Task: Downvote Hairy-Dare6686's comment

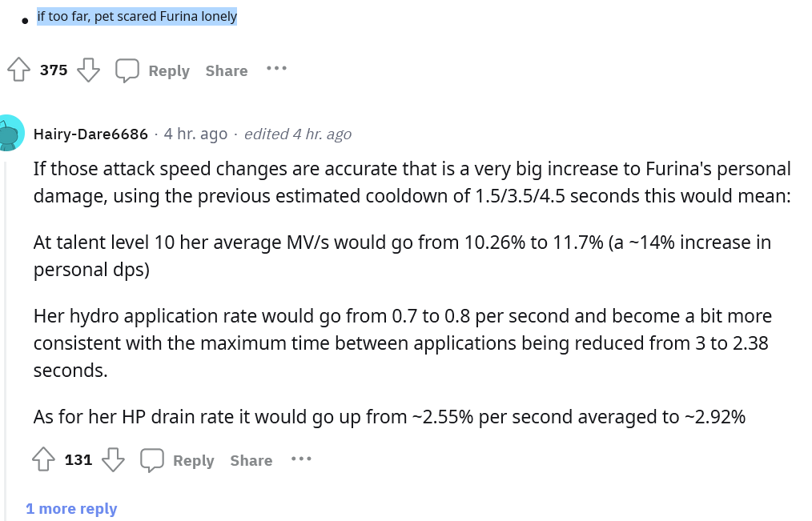Action: [x=113, y=459]
